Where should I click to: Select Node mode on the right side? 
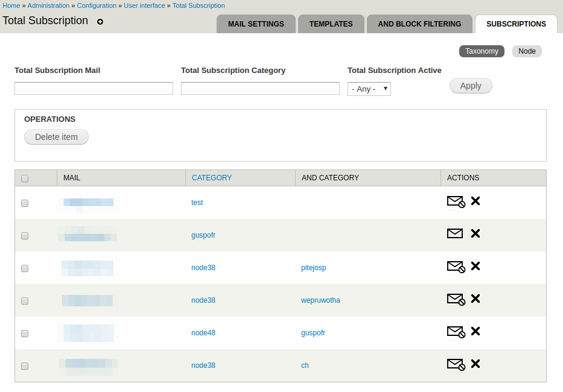click(x=526, y=51)
